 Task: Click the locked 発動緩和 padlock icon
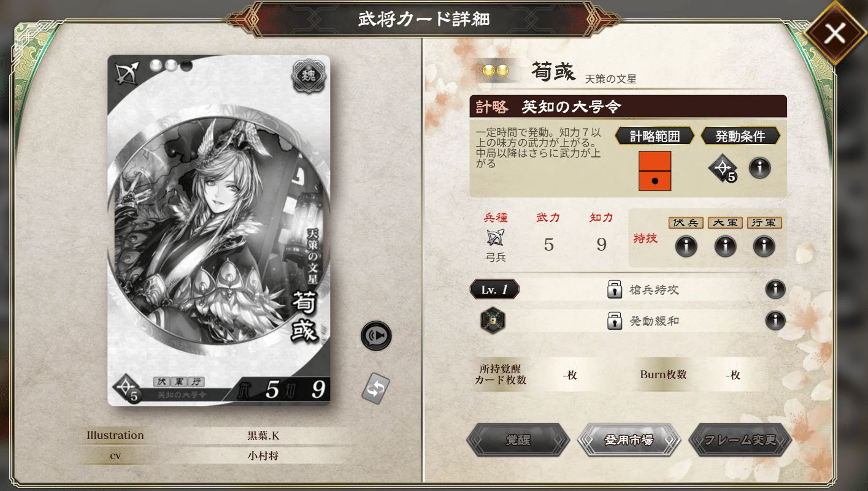(615, 320)
